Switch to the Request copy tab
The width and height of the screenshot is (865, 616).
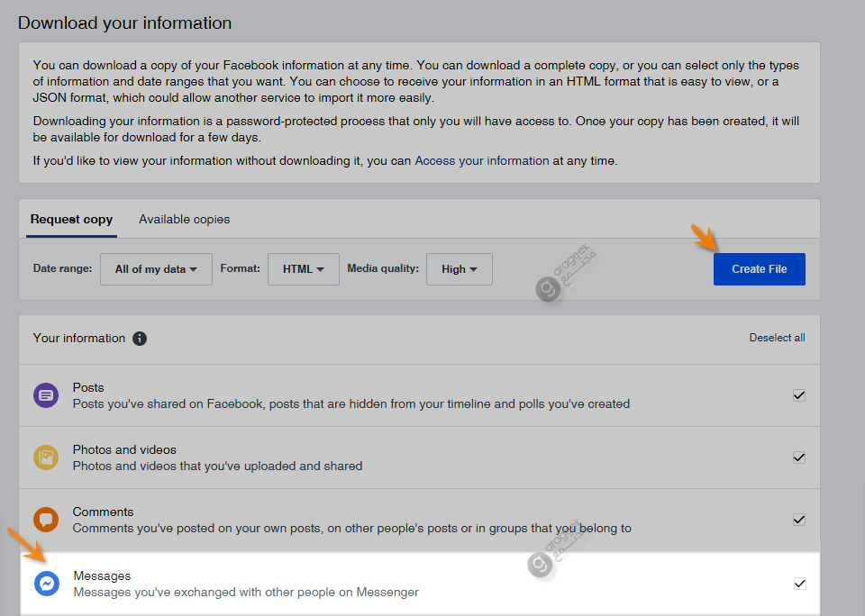click(71, 220)
